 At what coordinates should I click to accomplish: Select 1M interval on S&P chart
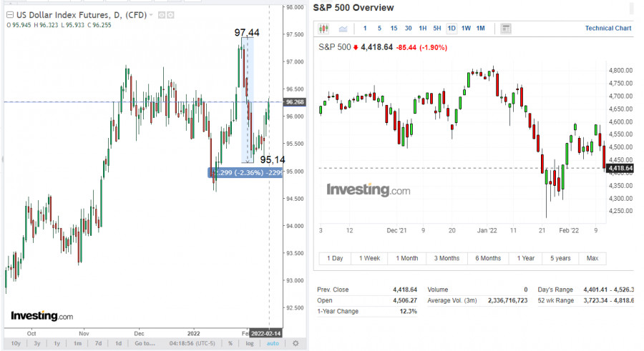tap(481, 29)
